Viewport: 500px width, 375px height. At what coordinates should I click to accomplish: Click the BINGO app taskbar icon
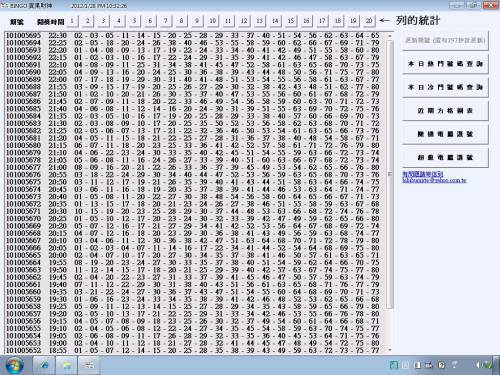(89, 365)
